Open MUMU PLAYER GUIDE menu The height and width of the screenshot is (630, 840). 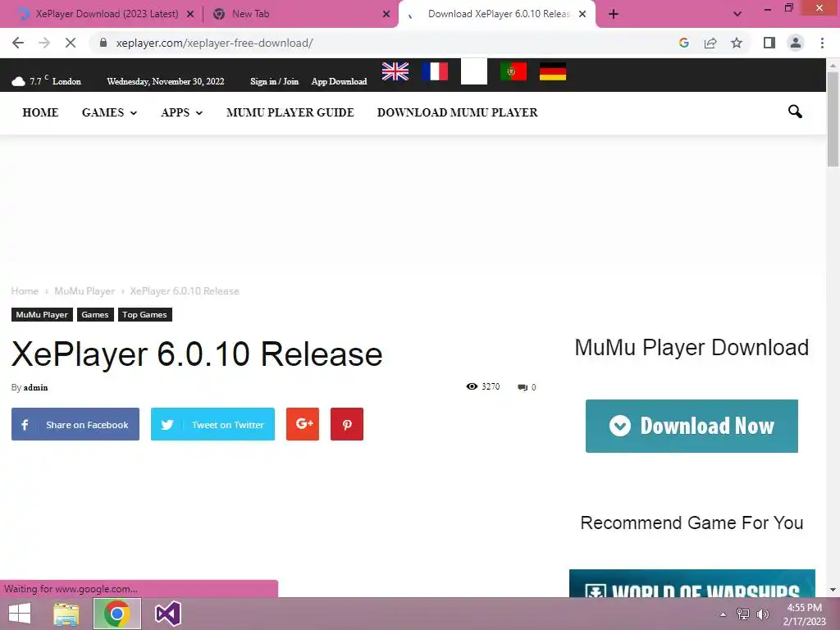point(290,112)
